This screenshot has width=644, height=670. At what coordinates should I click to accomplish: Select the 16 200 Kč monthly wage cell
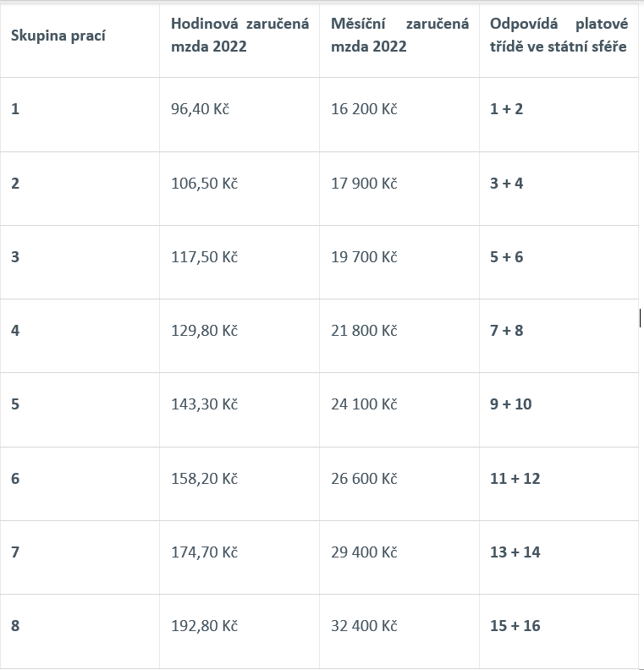364,109
